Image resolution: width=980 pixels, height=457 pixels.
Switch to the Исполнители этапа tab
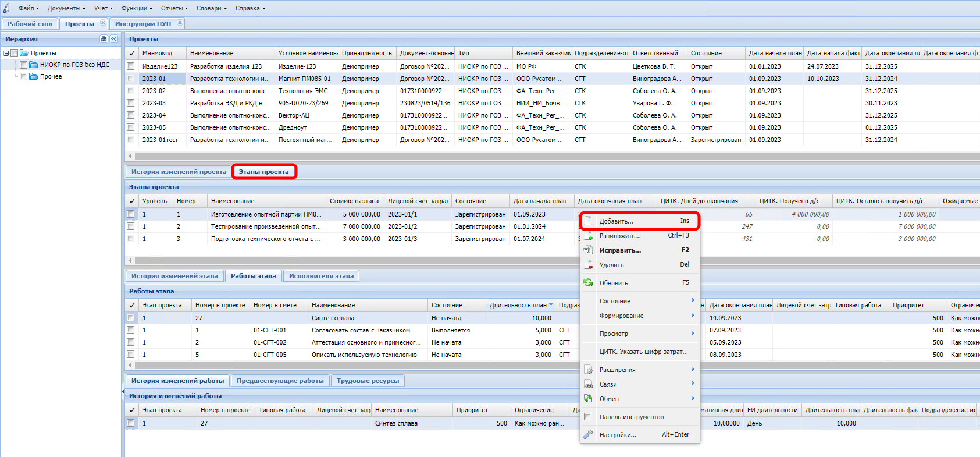click(321, 276)
